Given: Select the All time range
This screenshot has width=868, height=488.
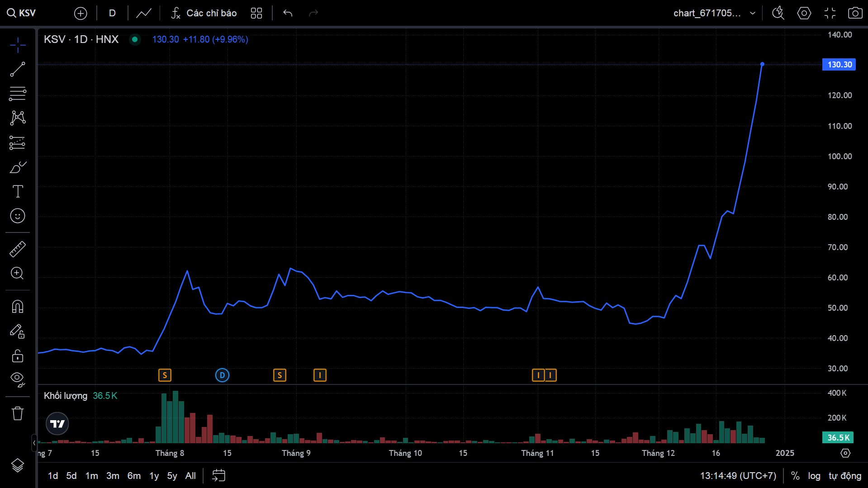Looking at the screenshot, I should pos(191,476).
